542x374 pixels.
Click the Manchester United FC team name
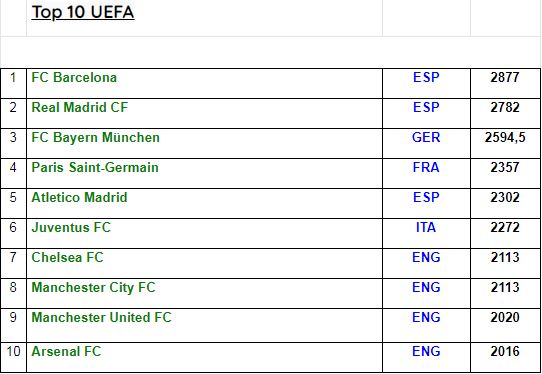point(101,317)
